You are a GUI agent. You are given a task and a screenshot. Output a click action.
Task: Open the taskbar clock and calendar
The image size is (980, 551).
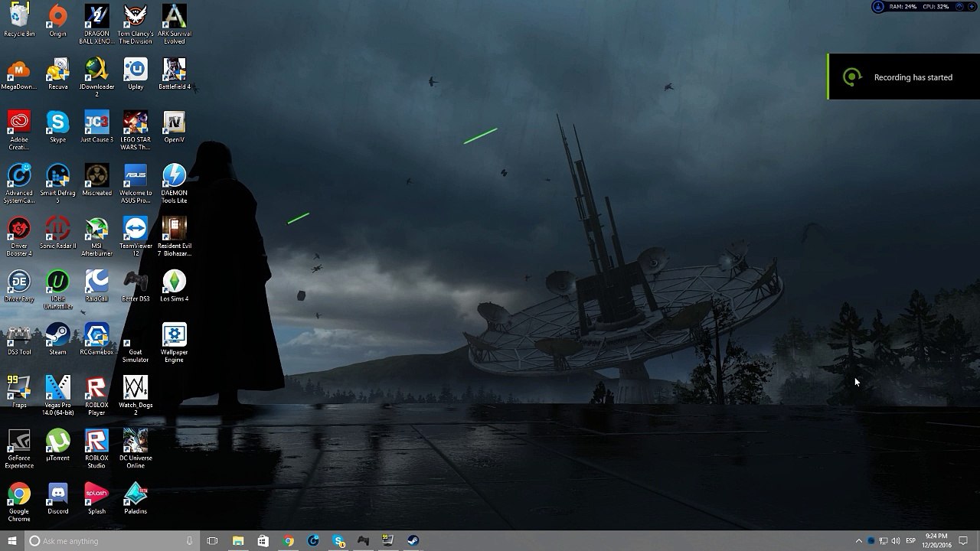point(936,541)
